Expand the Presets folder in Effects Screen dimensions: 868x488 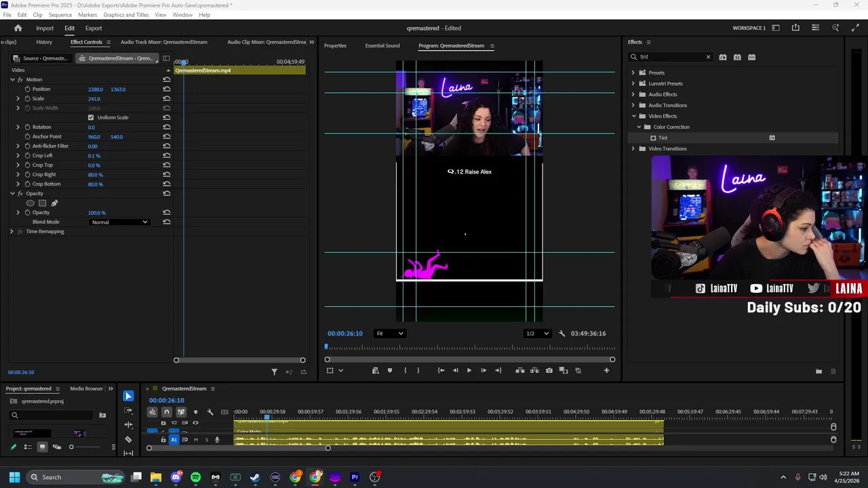tap(633, 73)
